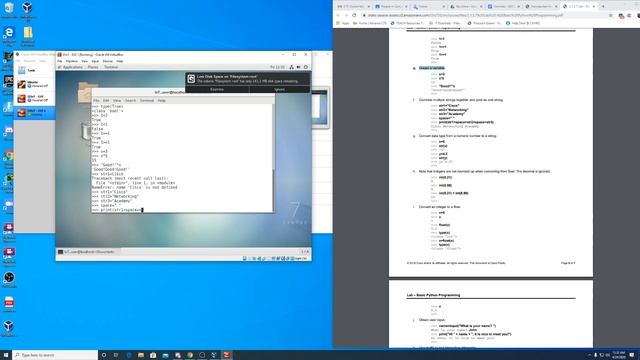Click Examine on Low Disk Space notification
The width and height of the screenshot is (640, 360).
click(217, 89)
